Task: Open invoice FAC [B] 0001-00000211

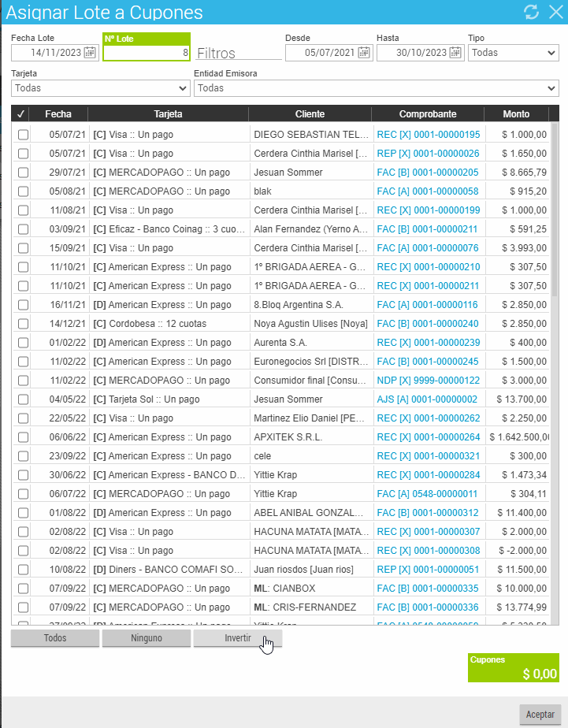Action: tap(427, 229)
